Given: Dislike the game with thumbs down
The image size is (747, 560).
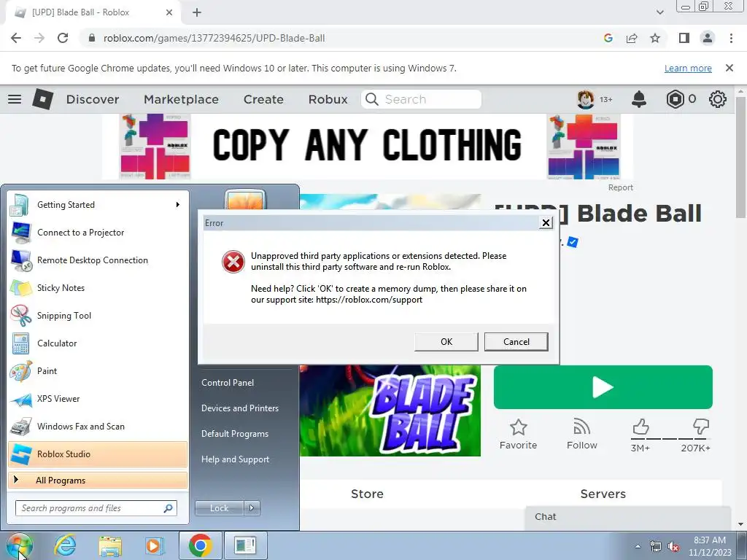Looking at the screenshot, I should 701,427.
